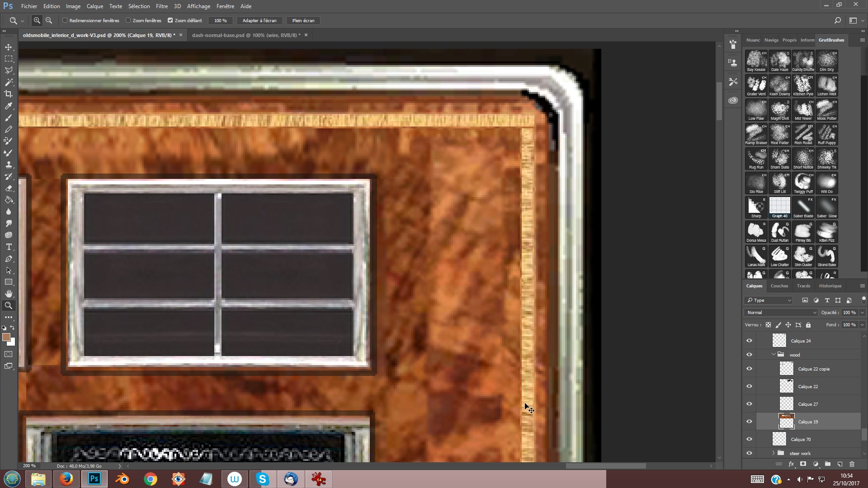Select the Saber Blade brush preset
Image resolution: width=868 pixels, height=488 pixels.
coord(803,207)
